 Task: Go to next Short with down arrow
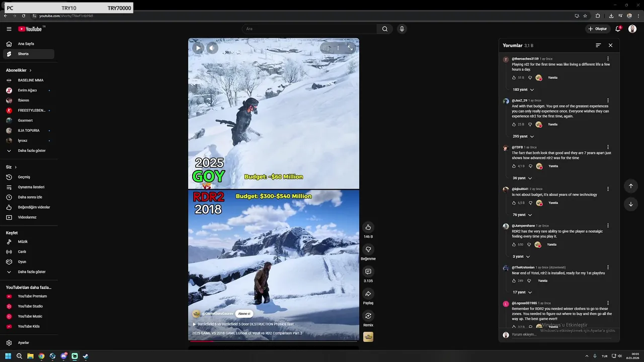(x=631, y=204)
